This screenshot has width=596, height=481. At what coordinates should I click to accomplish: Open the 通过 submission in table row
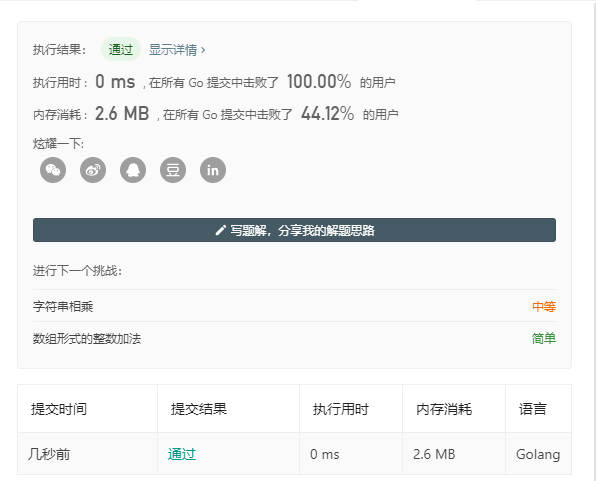(x=182, y=454)
